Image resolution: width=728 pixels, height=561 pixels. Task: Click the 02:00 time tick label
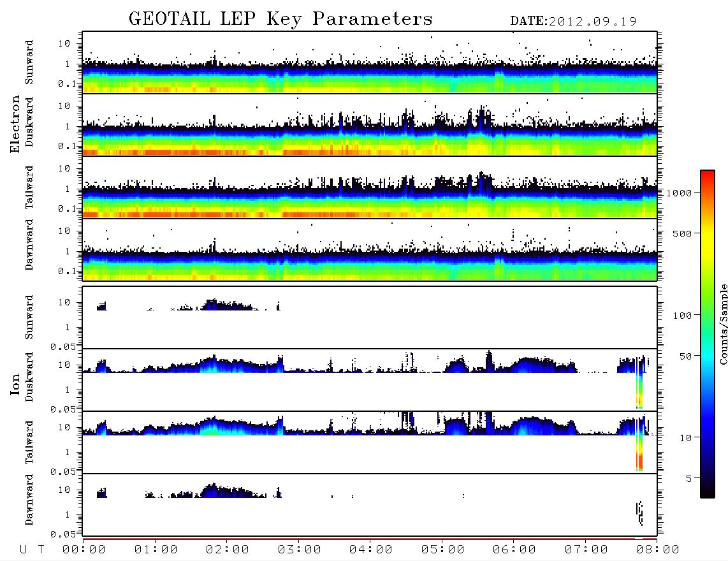(x=228, y=550)
